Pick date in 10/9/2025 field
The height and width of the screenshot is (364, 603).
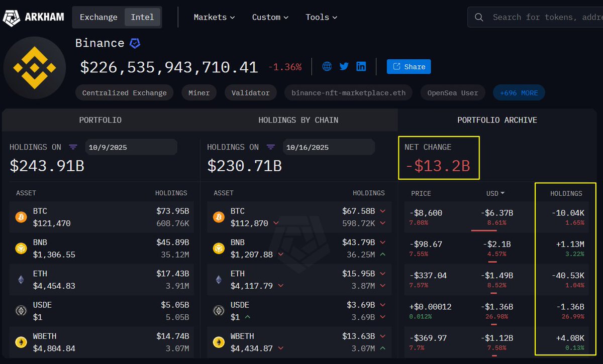[x=131, y=147]
